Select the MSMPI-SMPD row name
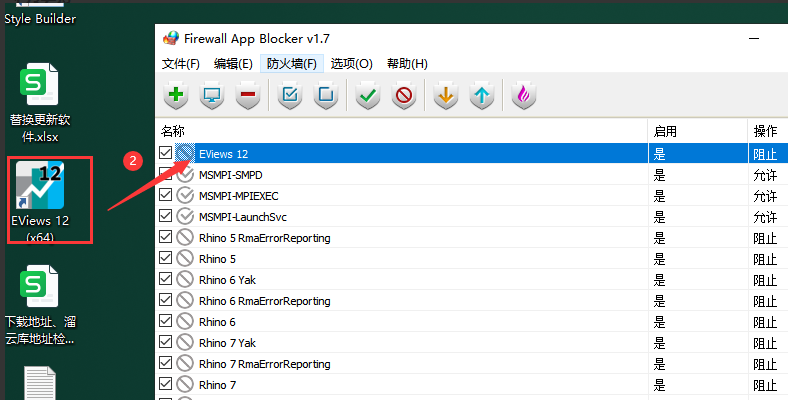 pyautogui.click(x=231, y=175)
